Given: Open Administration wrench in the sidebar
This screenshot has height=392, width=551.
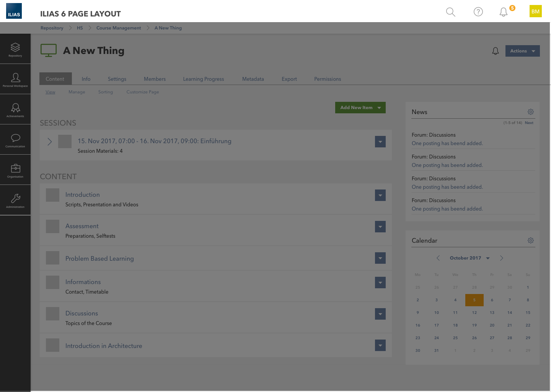Looking at the screenshot, I should click(15, 201).
